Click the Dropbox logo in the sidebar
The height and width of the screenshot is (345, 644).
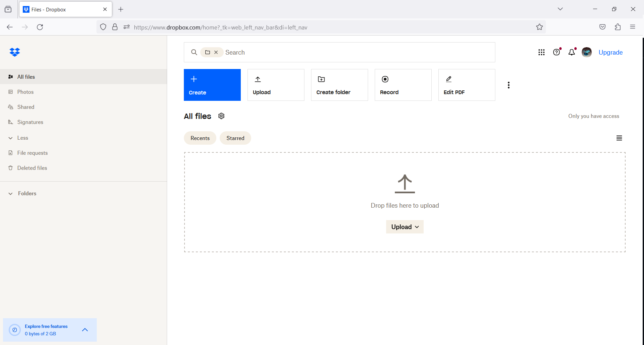15,52
